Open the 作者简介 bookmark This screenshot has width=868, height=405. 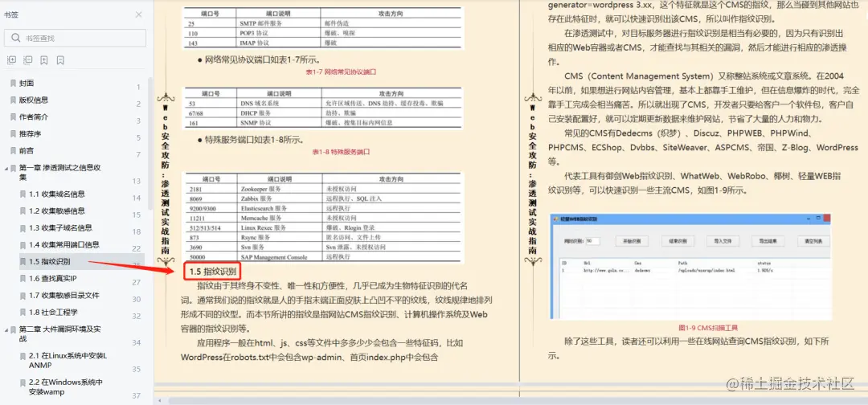pyautogui.click(x=34, y=117)
